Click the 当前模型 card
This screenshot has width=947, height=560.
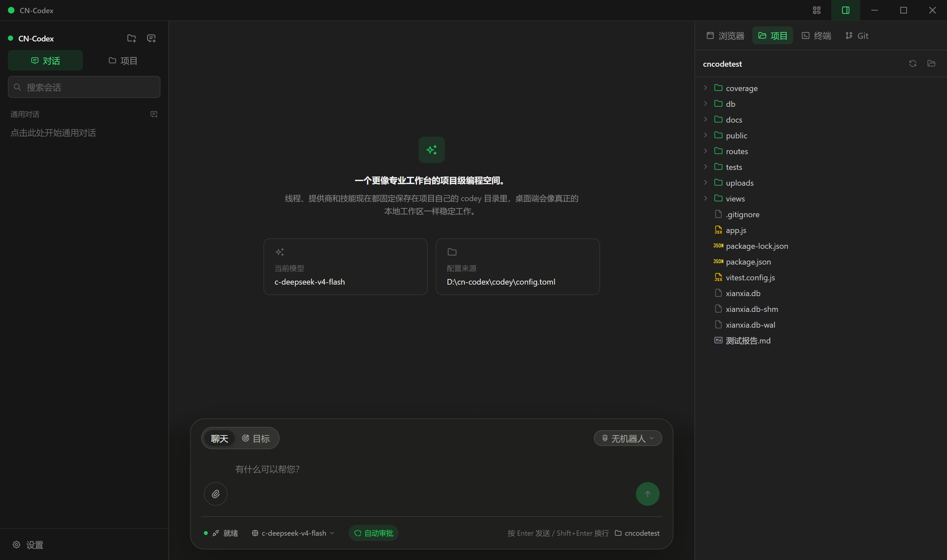click(x=345, y=267)
